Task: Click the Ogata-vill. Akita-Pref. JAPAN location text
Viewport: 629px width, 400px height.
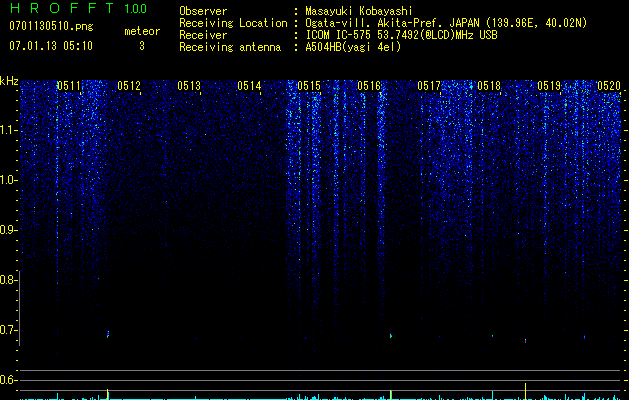Action: pyautogui.click(x=446, y=23)
